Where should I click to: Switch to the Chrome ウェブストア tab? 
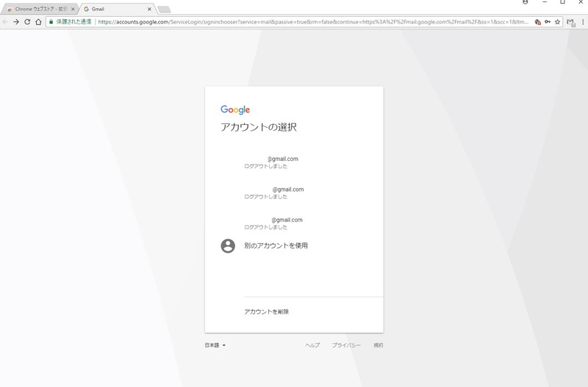click(x=39, y=9)
